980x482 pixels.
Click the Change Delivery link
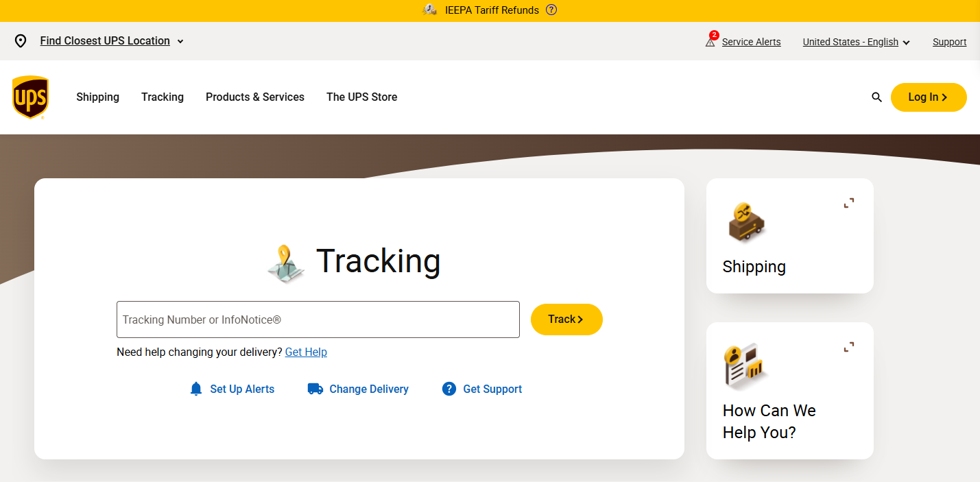(369, 389)
